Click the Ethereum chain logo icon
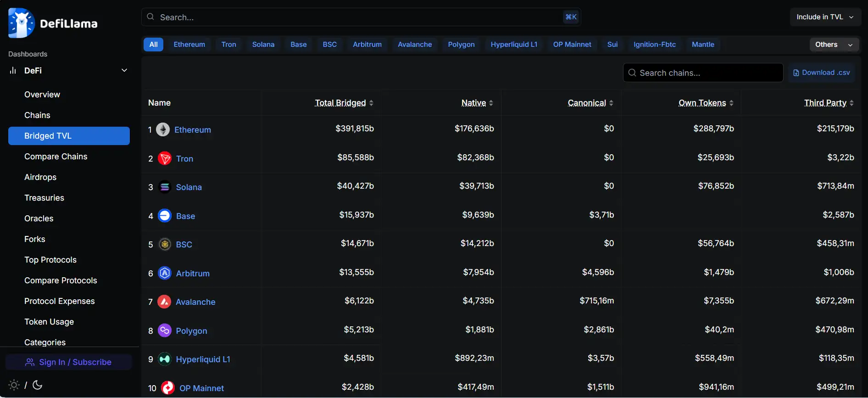The image size is (868, 398). [163, 129]
